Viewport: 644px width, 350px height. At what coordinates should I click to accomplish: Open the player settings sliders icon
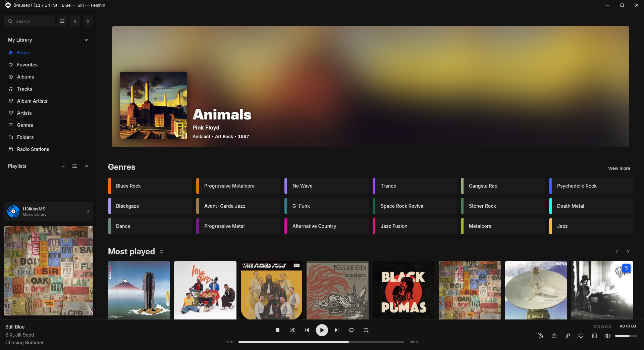(x=554, y=336)
